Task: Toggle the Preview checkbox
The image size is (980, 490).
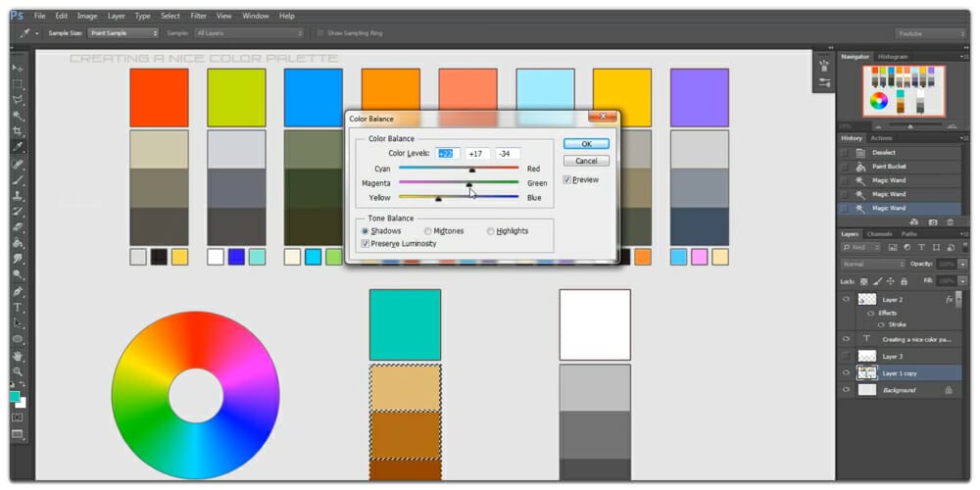Action: [566, 180]
